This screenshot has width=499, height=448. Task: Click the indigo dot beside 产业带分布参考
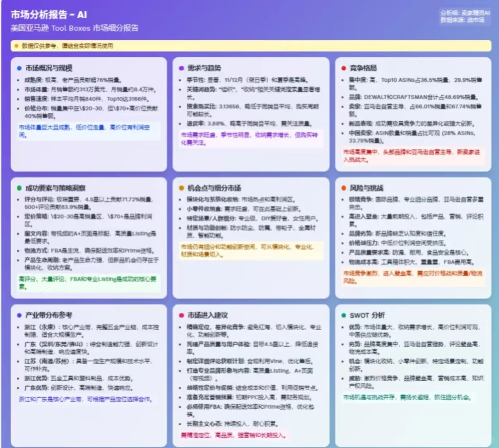19,315
